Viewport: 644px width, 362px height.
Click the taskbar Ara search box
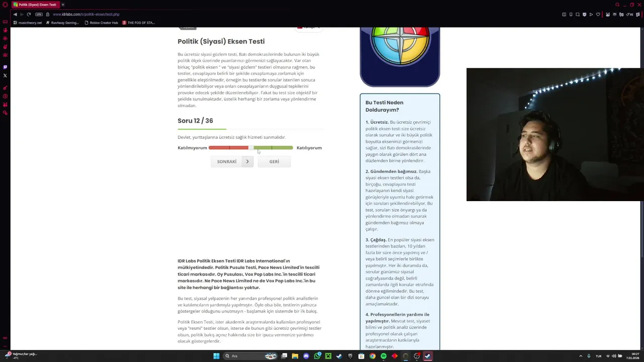point(250,356)
